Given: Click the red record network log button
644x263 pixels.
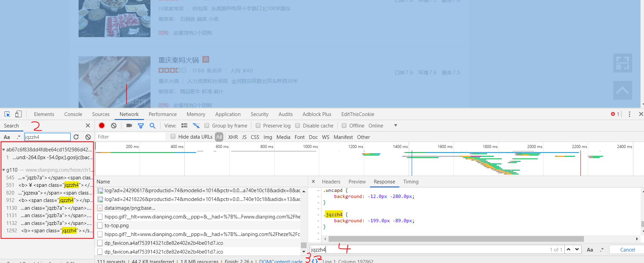Looking at the screenshot, I should click(102, 125).
